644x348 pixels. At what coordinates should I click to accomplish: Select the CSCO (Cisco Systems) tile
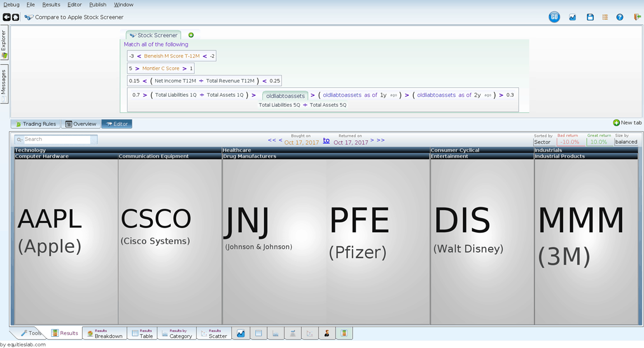tap(170, 242)
